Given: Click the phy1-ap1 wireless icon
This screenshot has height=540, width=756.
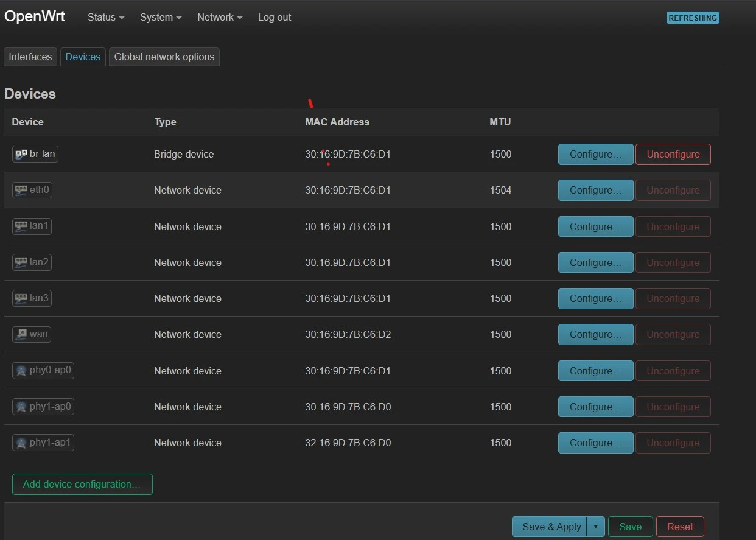Looking at the screenshot, I should tap(21, 442).
